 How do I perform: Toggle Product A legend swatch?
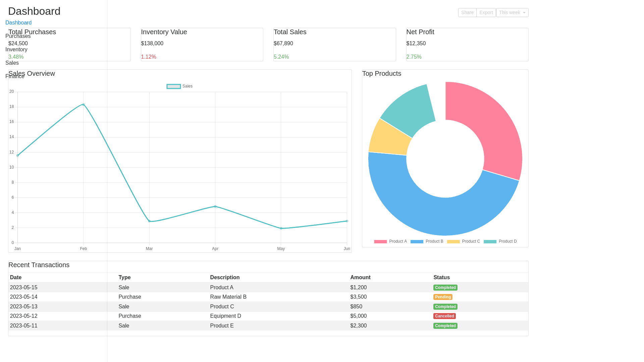pos(380,241)
